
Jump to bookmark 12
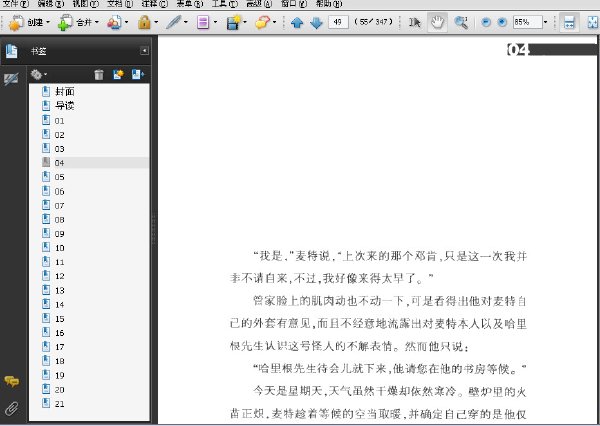[59, 276]
